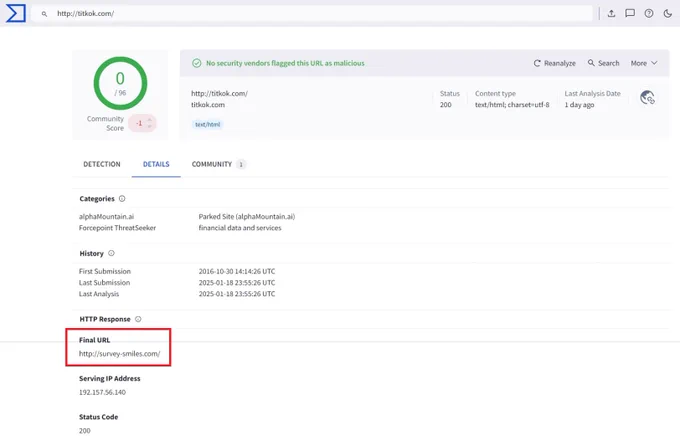Select content type text/html; charset=utf-8

[x=512, y=105]
